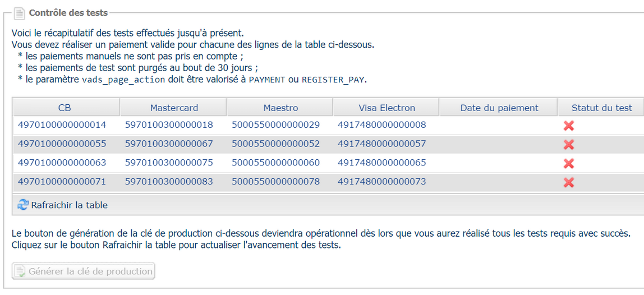Click the Visa Electron column header
Image resolution: width=644 pixels, height=295 pixels.
coord(387,108)
